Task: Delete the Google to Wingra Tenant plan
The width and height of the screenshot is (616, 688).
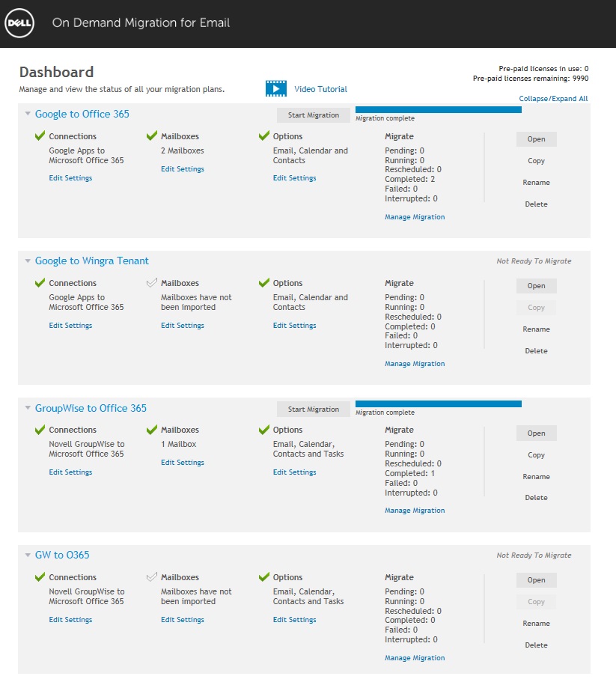Action: 536,351
